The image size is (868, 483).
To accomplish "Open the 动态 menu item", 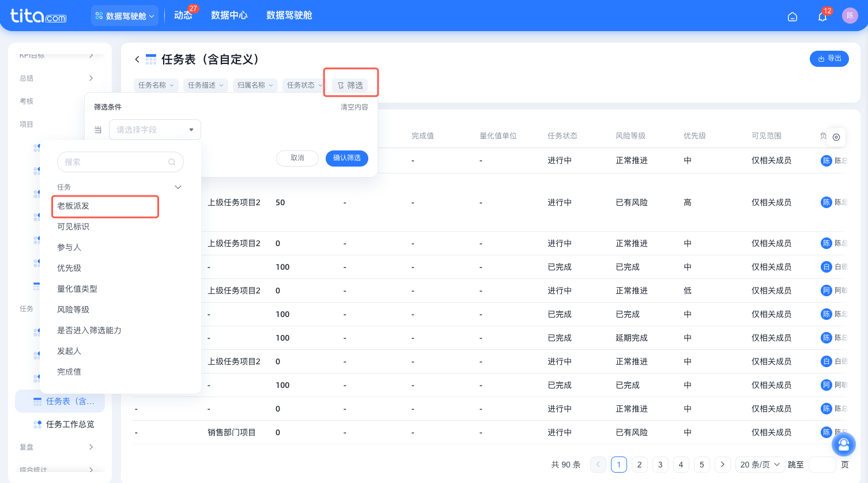I will (x=184, y=16).
